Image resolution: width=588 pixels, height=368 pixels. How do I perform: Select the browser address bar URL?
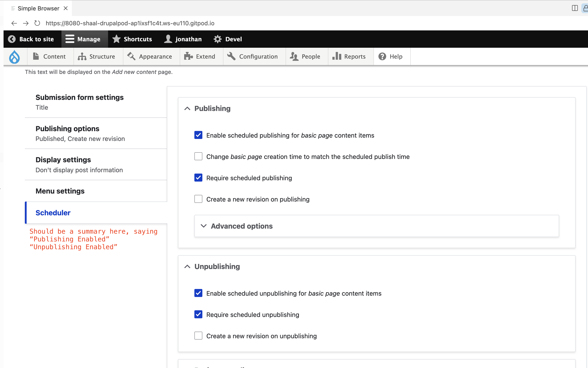tap(130, 23)
